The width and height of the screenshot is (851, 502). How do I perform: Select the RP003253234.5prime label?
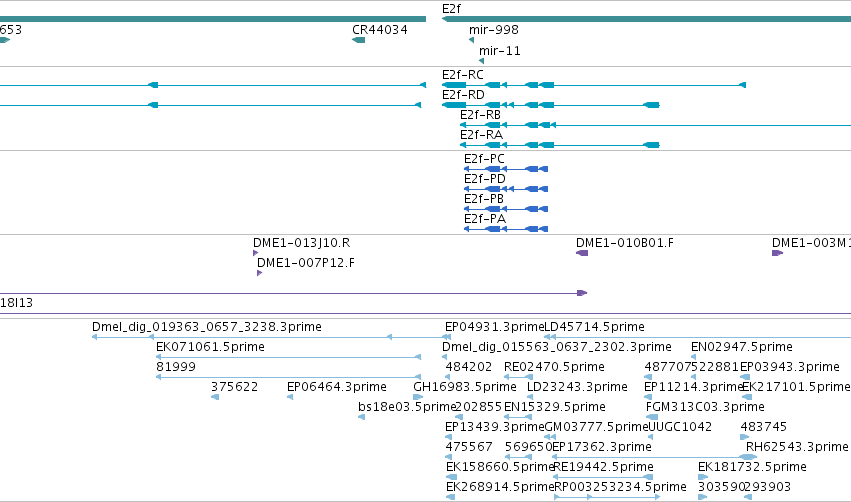pyautogui.click(x=620, y=488)
